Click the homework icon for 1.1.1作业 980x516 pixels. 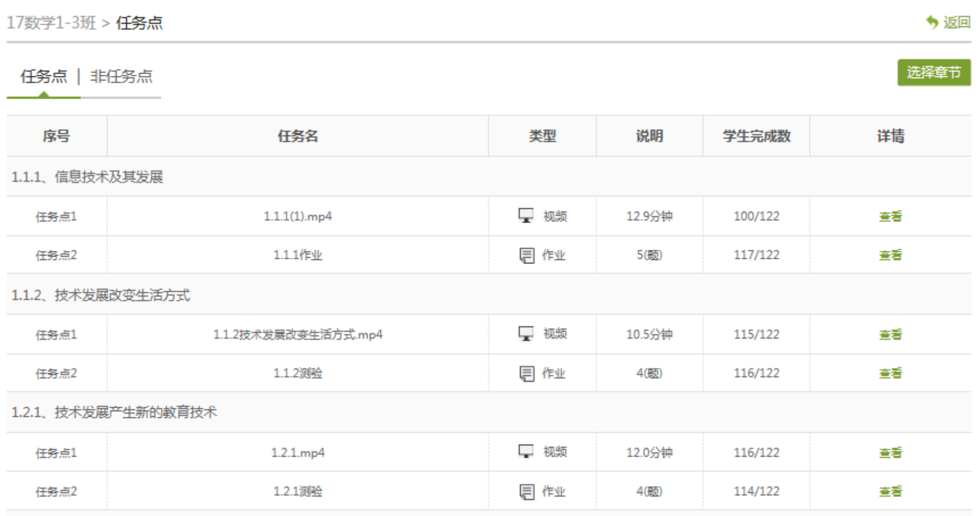(x=527, y=255)
